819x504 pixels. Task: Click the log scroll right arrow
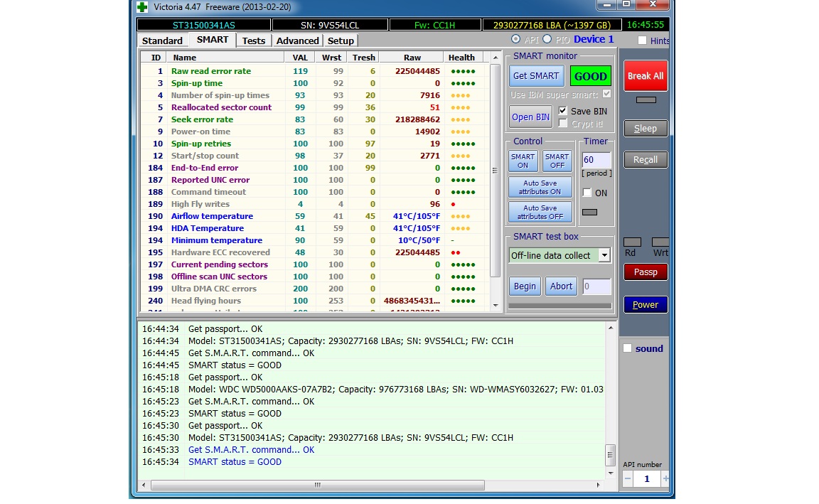[x=599, y=486]
